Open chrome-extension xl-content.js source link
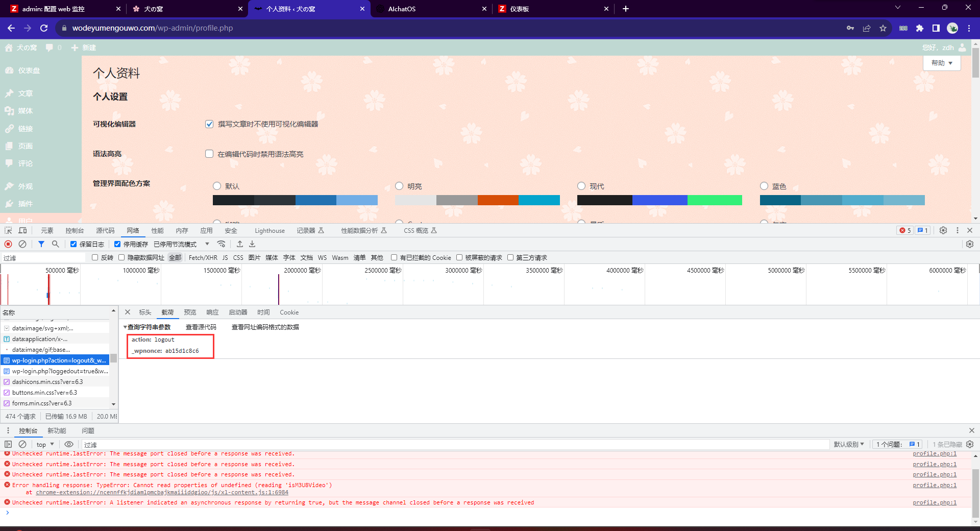 tap(162, 492)
